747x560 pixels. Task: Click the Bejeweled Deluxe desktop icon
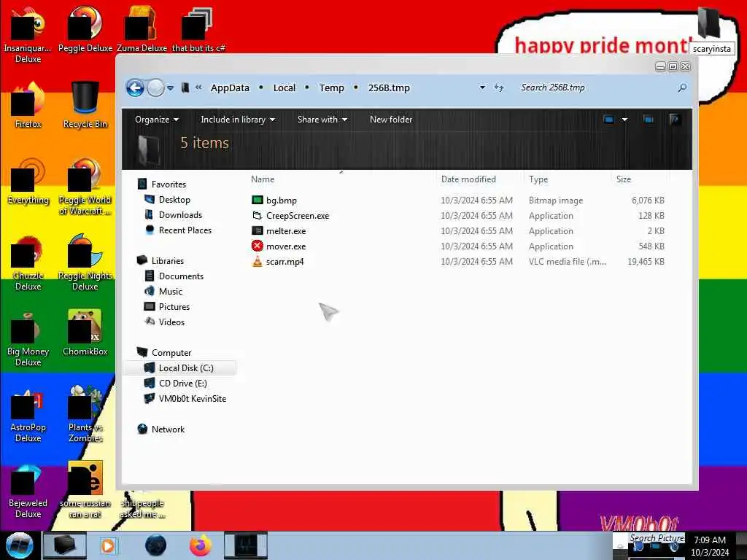28,491
